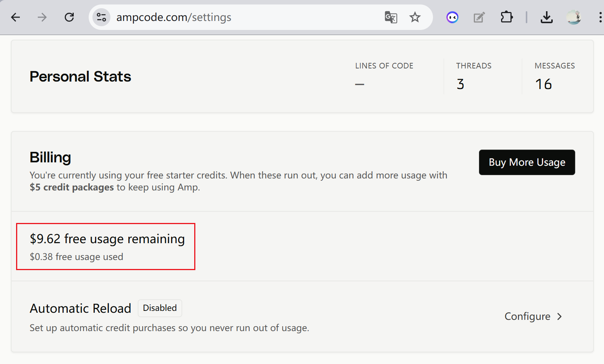Open the Extensions puzzle piece menu
604x364 pixels.
(506, 17)
